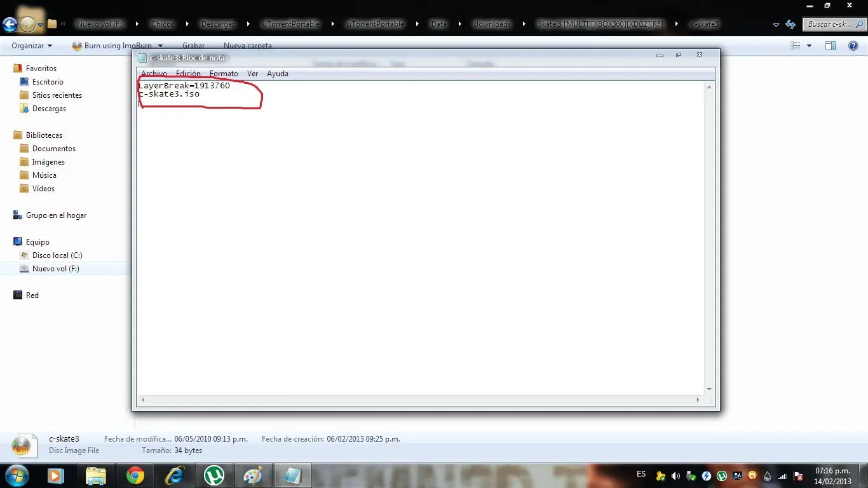Select Nuevo vol (F:) in navigation pane
This screenshot has width=868, height=488.
[x=56, y=269]
